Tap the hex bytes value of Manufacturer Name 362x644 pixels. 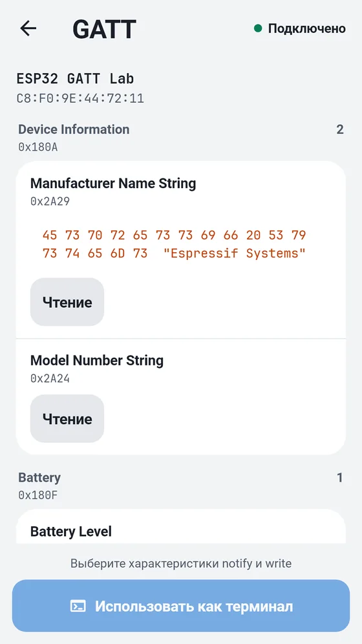tap(174, 244)
